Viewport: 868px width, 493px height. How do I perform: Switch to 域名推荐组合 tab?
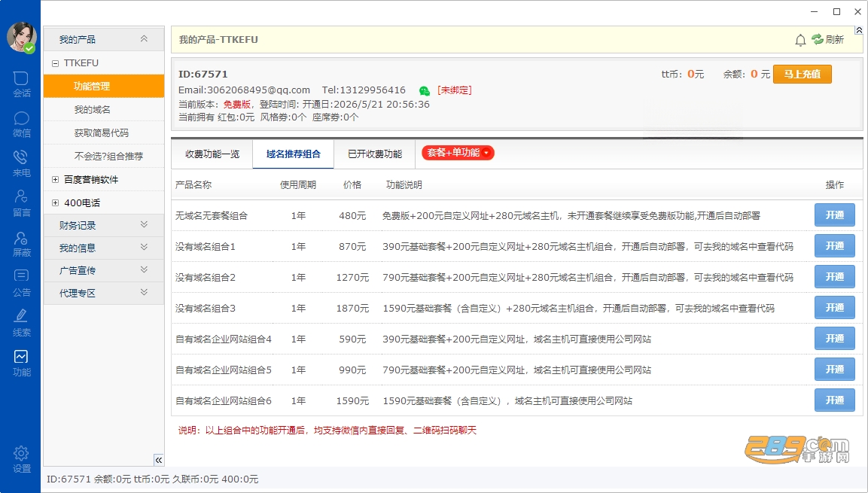click(294, 154)
